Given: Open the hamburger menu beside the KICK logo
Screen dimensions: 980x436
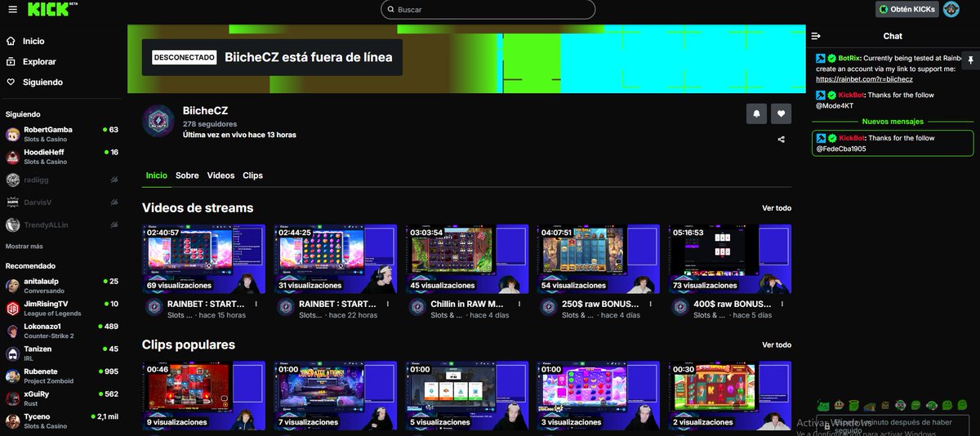Looking at the screenshot, I should pyautogui.click(x=11, y=9).
